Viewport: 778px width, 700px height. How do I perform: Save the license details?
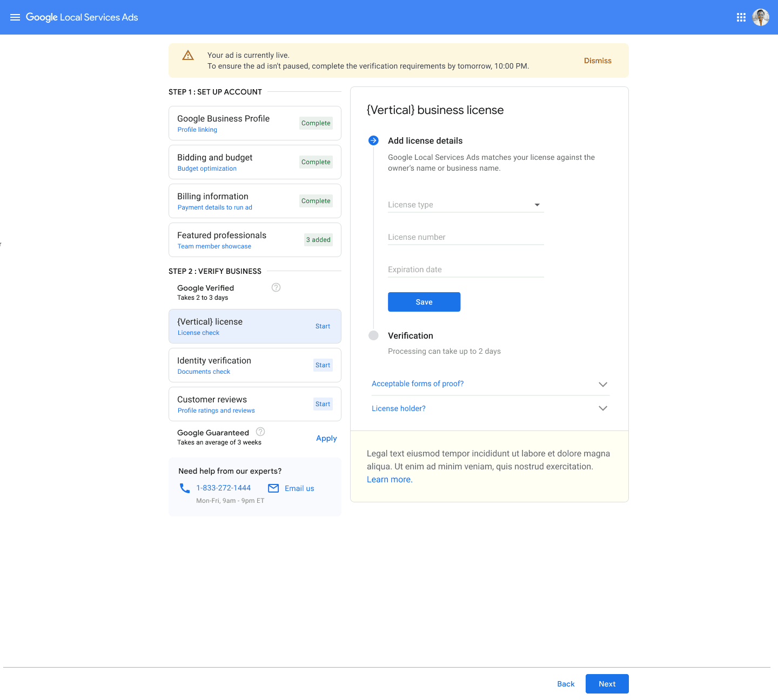pos(424,302)
